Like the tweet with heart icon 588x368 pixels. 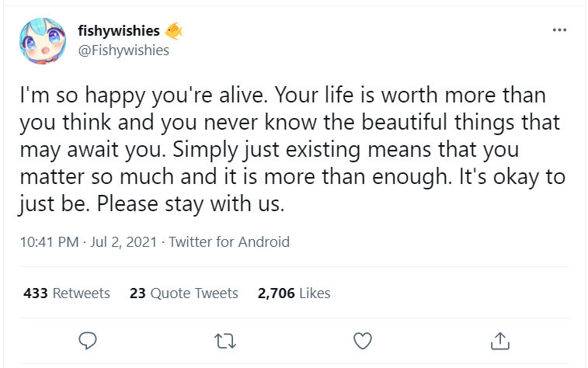(363, 341)
